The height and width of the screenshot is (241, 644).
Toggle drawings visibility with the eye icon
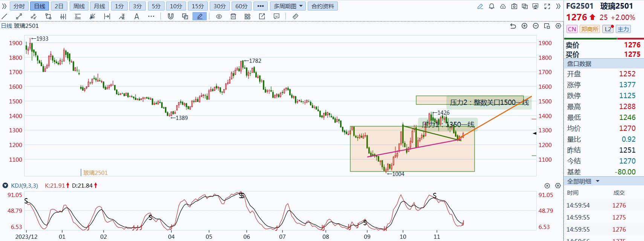pyautogui.click(x=219, y=16)
